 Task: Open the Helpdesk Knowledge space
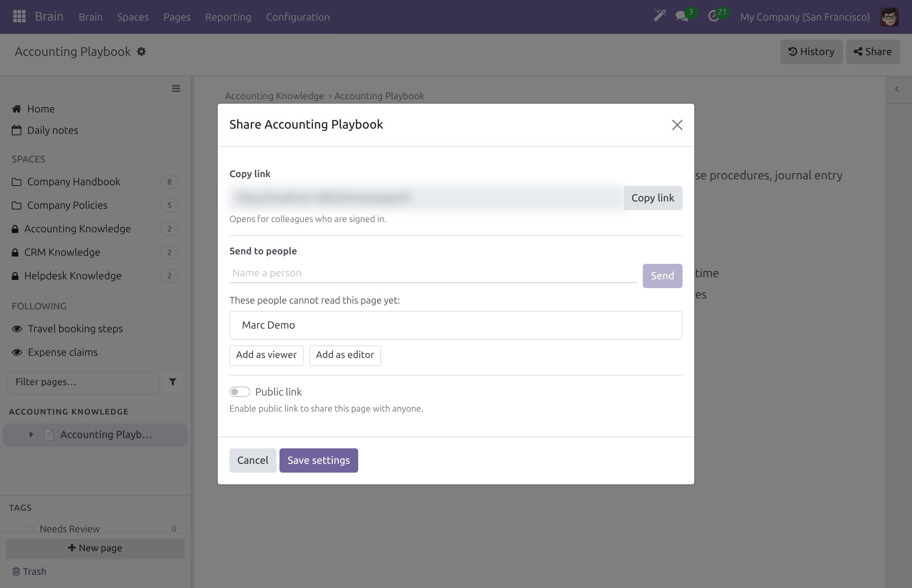tap(95, 276)
